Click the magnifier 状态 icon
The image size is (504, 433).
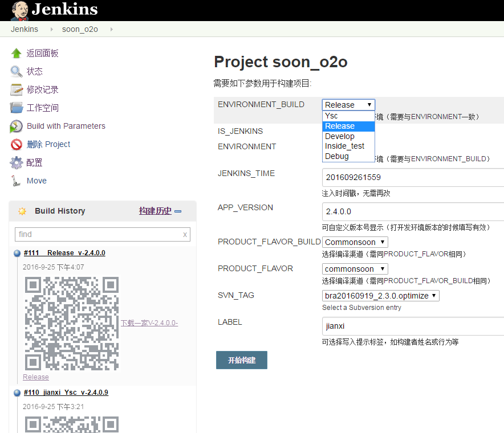[x=16, y=71]
